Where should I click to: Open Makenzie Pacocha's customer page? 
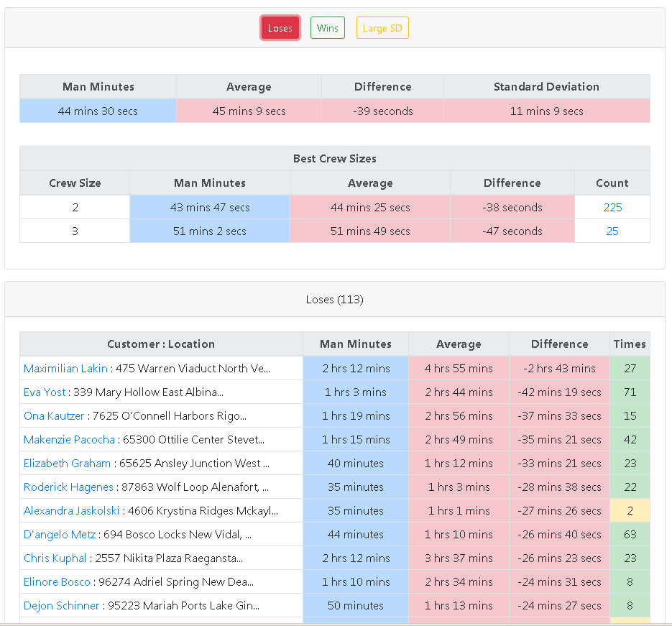tap(69, 439)
